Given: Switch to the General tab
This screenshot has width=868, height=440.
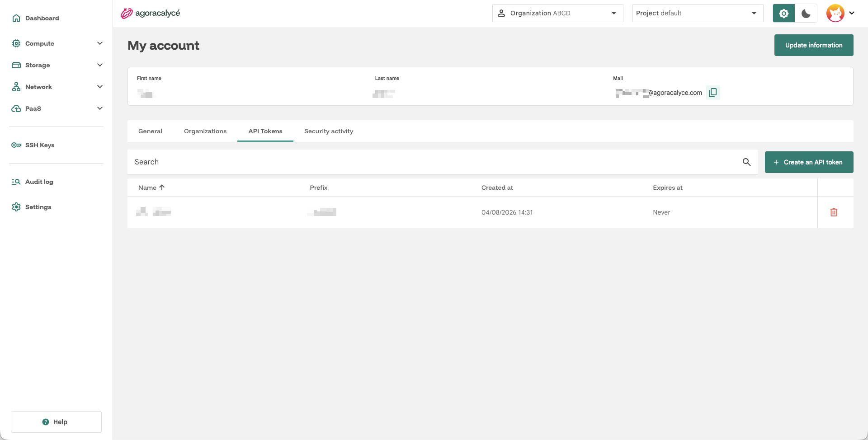Looking at the screenshot, I should [150, 131].
